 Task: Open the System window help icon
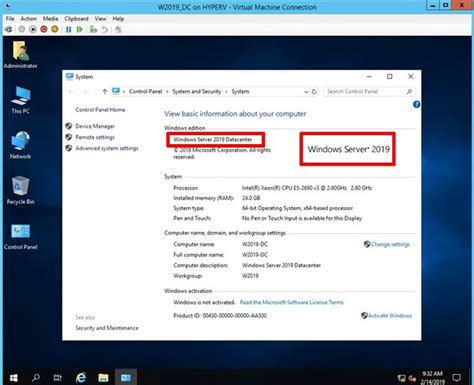coord(416,105)
